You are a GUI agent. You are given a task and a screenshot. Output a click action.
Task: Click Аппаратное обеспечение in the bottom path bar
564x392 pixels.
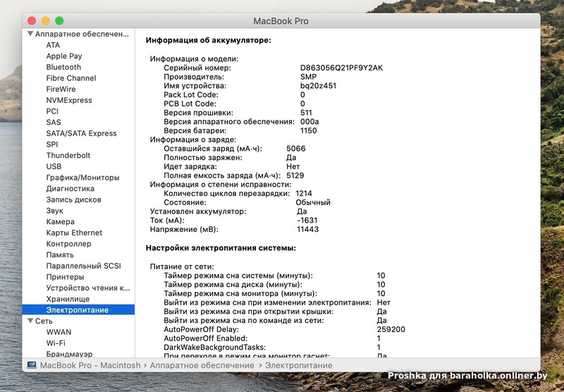(198, 365)
